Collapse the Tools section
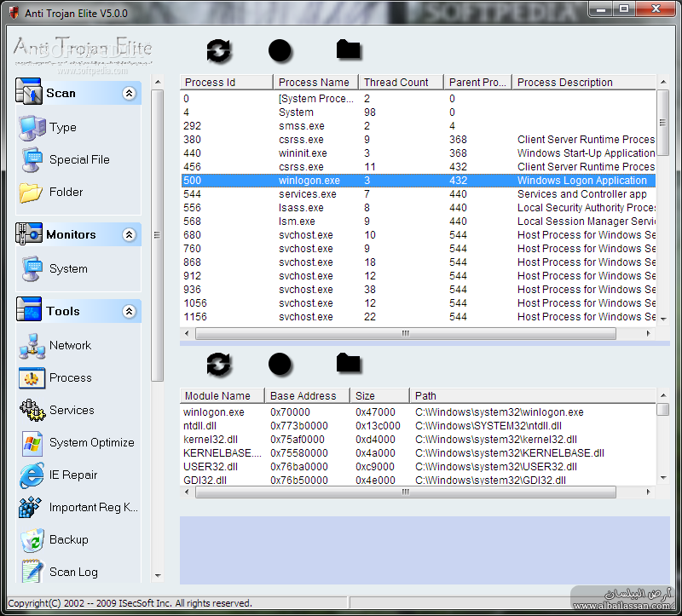The image size is (682, 616). click(x=130, y=312)
